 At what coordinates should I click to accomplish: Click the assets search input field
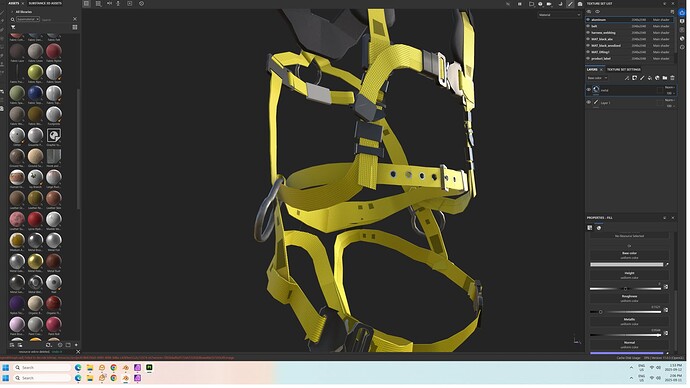[x=56, y=19]
